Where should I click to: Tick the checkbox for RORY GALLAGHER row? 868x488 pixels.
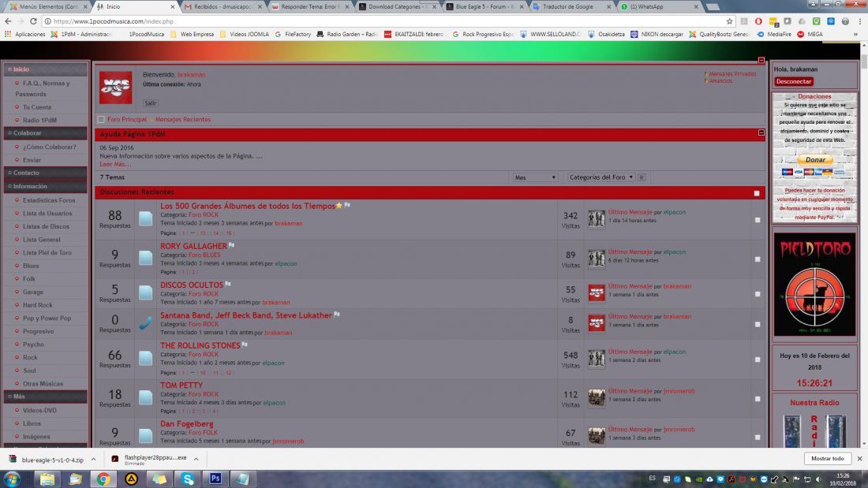758,259
